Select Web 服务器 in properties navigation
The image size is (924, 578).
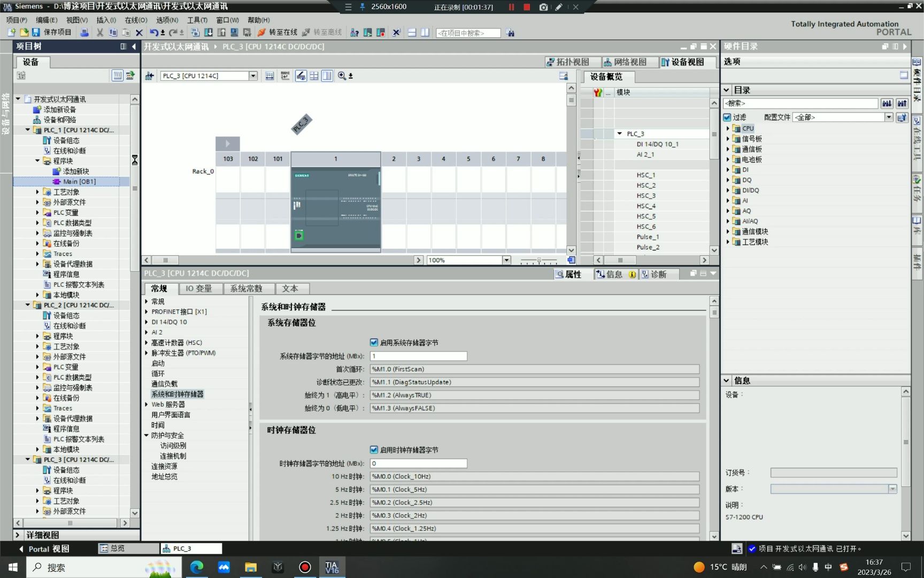[x=168, y=405]
